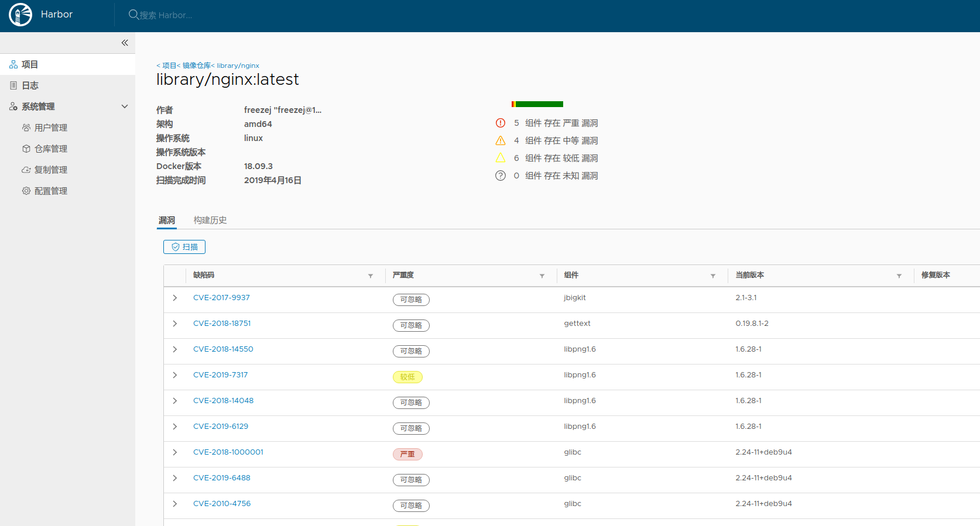
Task: Switch to the 漏洞 tab
Action: pyautogui.click(x=167, y=220)
